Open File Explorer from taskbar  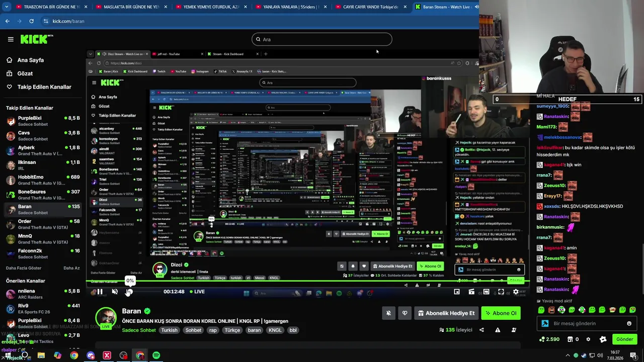point(41,355)
